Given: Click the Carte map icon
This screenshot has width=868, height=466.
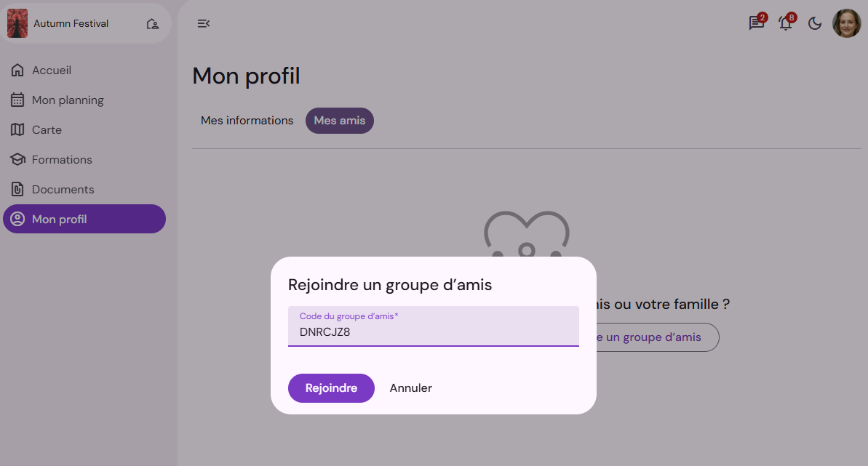Looking at the screenshot, I should coord(17,129).
